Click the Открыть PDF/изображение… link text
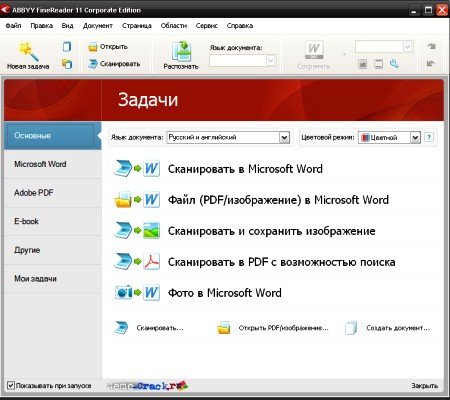 283,328
